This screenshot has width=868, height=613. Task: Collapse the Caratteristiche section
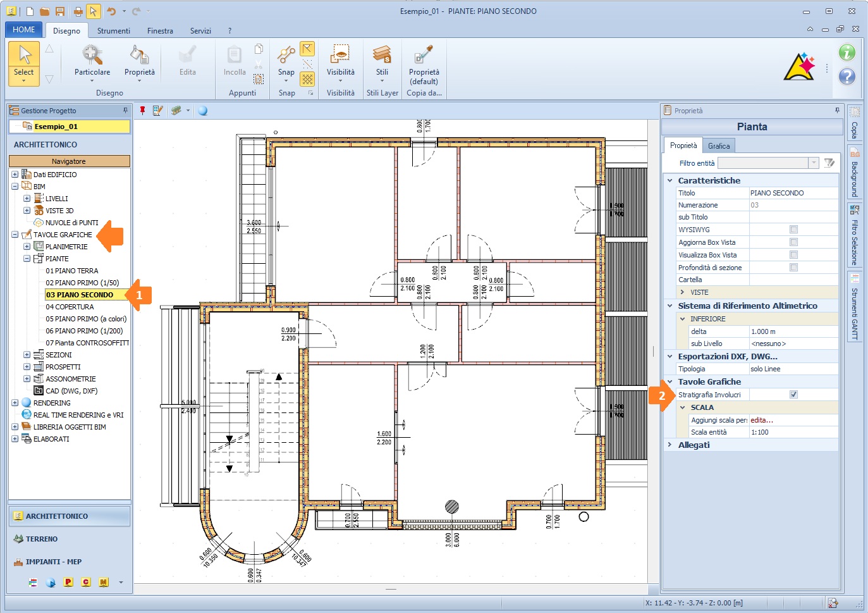(x=670, y=180)
